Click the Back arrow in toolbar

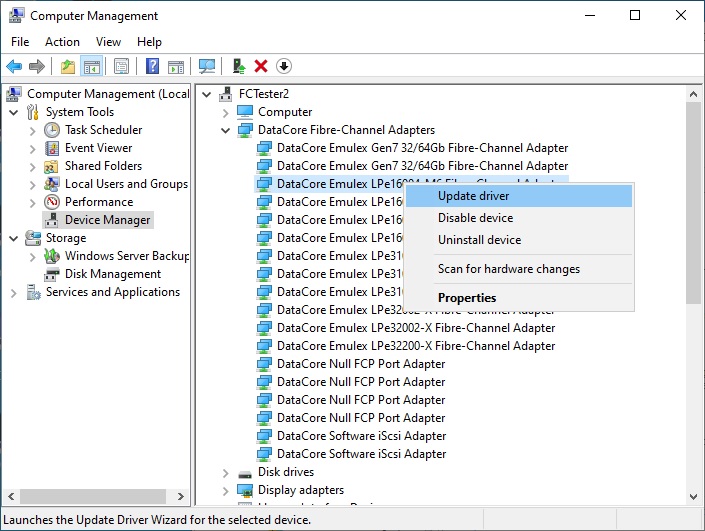(14, 66)
